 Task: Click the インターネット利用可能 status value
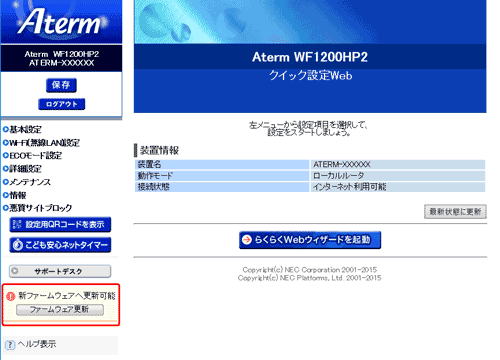coord(349,187)
